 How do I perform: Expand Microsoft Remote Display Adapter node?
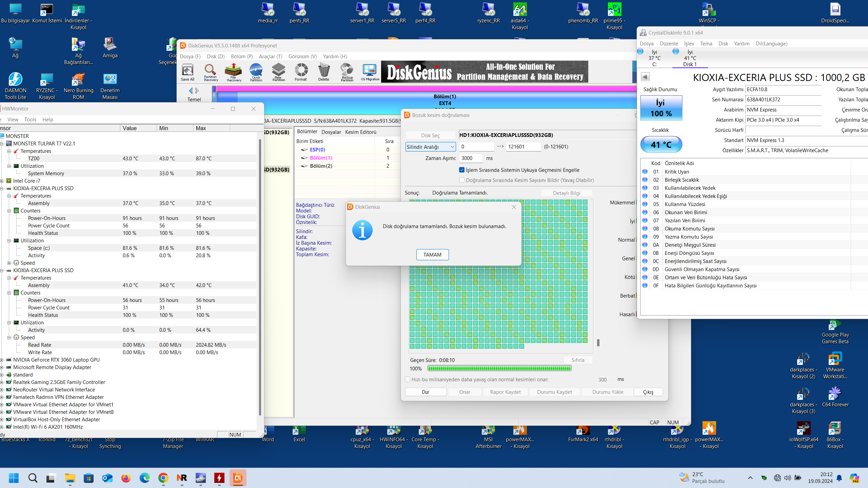click(x=2, y=367)
